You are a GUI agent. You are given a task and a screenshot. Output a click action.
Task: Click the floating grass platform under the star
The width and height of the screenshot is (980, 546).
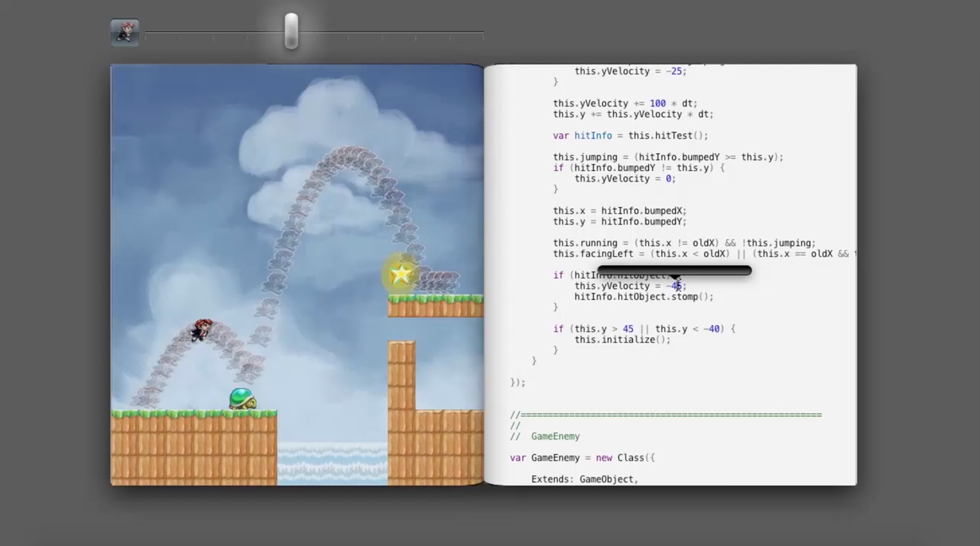pyautogui.click(x=435, y=306)
